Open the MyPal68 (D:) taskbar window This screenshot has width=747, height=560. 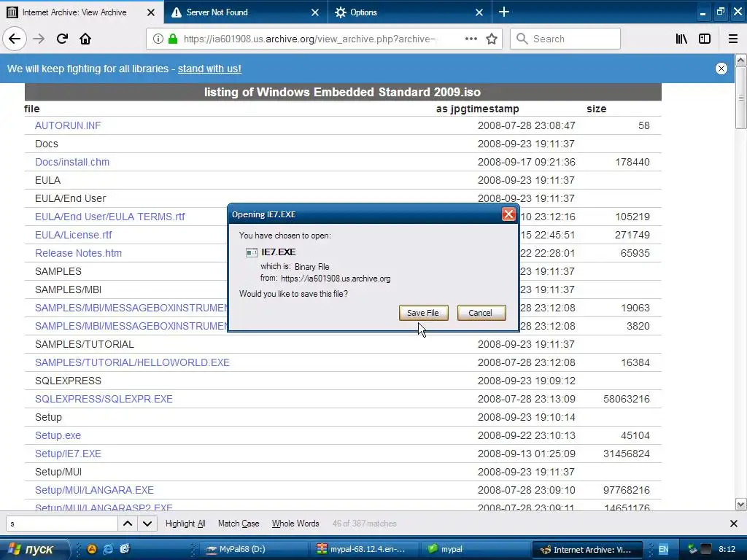(253, 550)
